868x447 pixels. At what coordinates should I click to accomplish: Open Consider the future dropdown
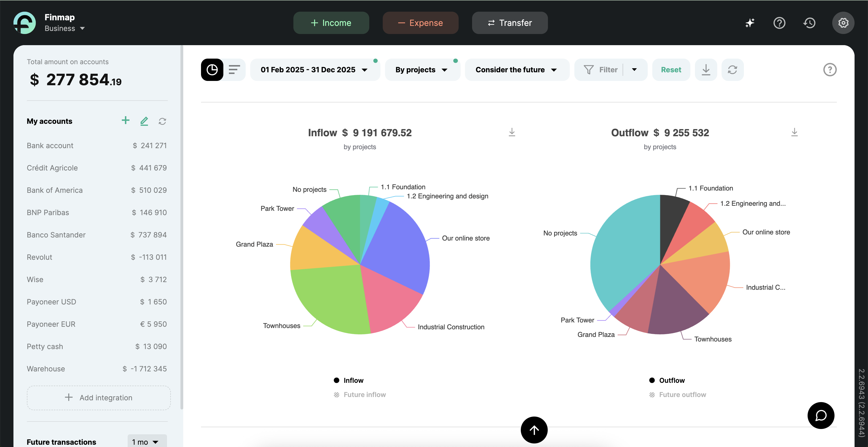517,70
